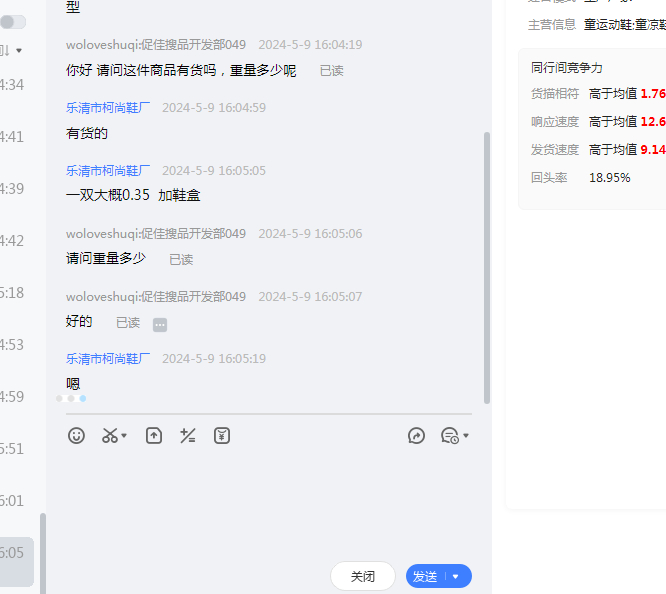666x594 pixels.
Task: Click the 发货速度 rating row
Action: click(598, 150)
